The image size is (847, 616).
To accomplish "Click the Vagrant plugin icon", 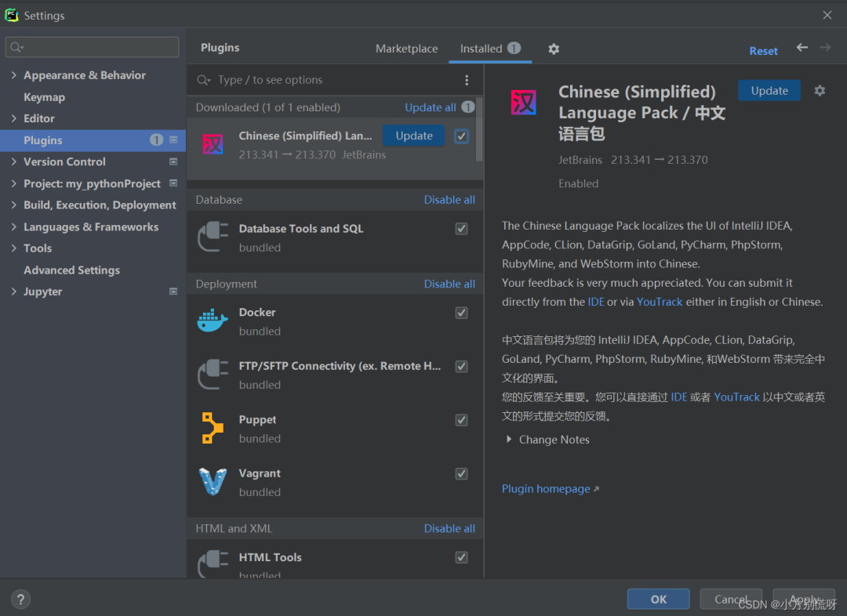I will (213, 481).
